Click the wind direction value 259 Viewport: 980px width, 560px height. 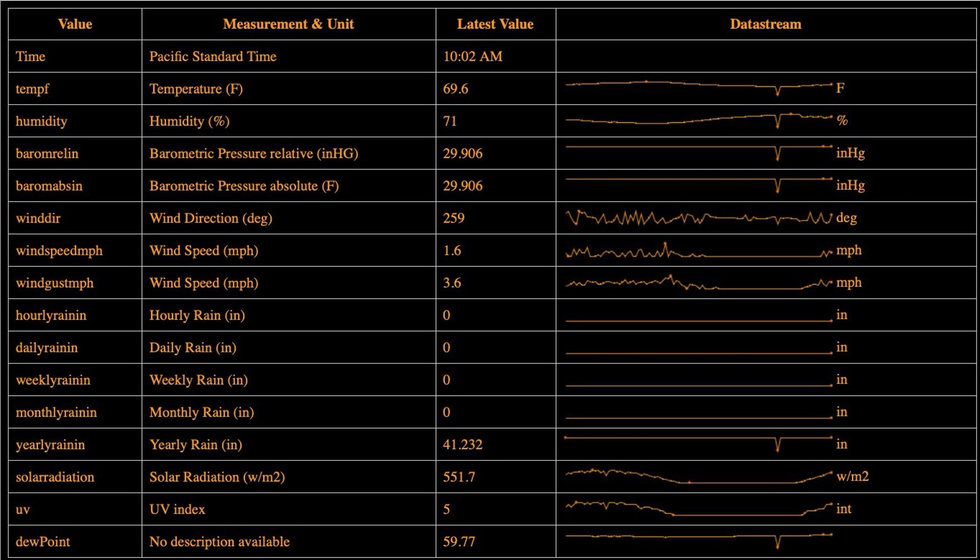click(x=454, y=218)
